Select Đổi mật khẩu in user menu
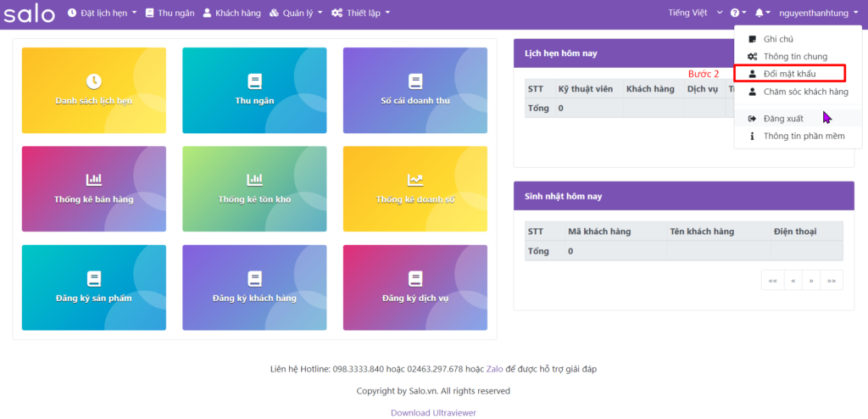 [788, 74]
